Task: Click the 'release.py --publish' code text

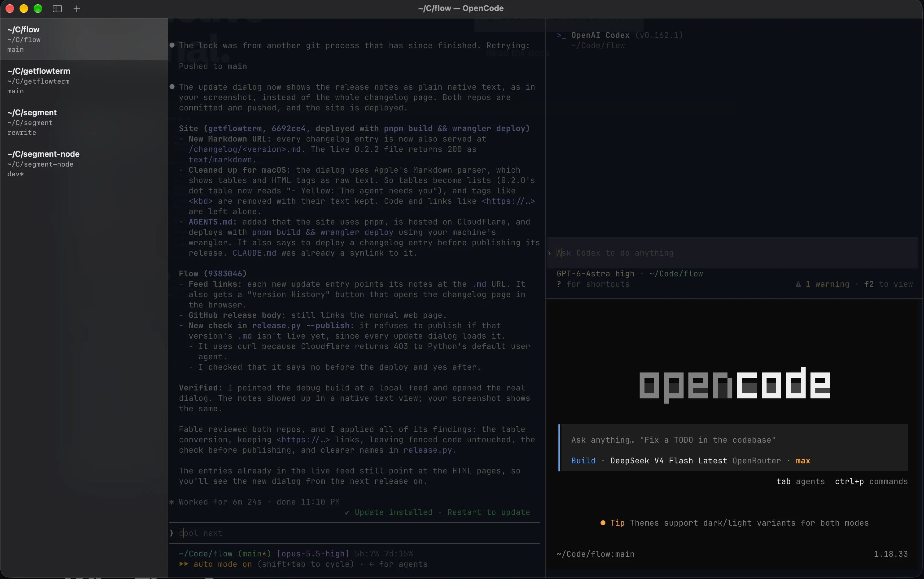Action: (301, 325)
